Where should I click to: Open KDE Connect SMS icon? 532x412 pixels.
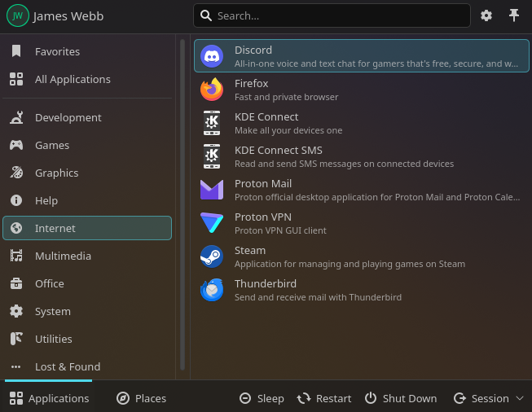click(212, 156)
